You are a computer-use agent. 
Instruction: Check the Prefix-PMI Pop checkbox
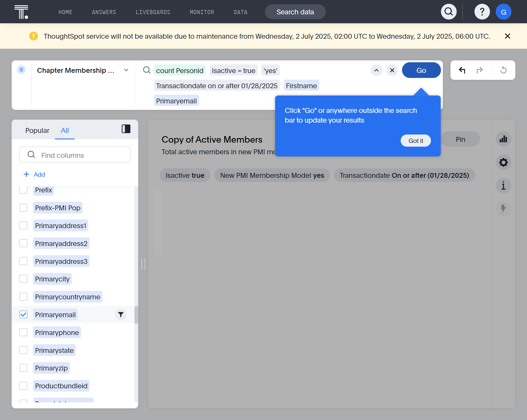24,208
